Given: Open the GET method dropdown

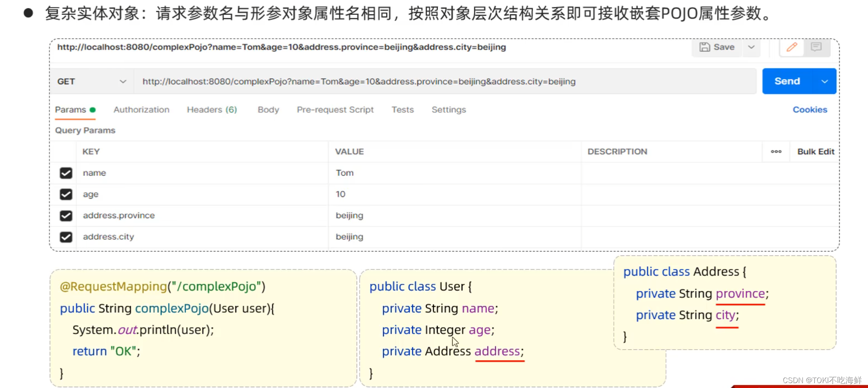Looking at the screenshot, I should tap(91, 81).
